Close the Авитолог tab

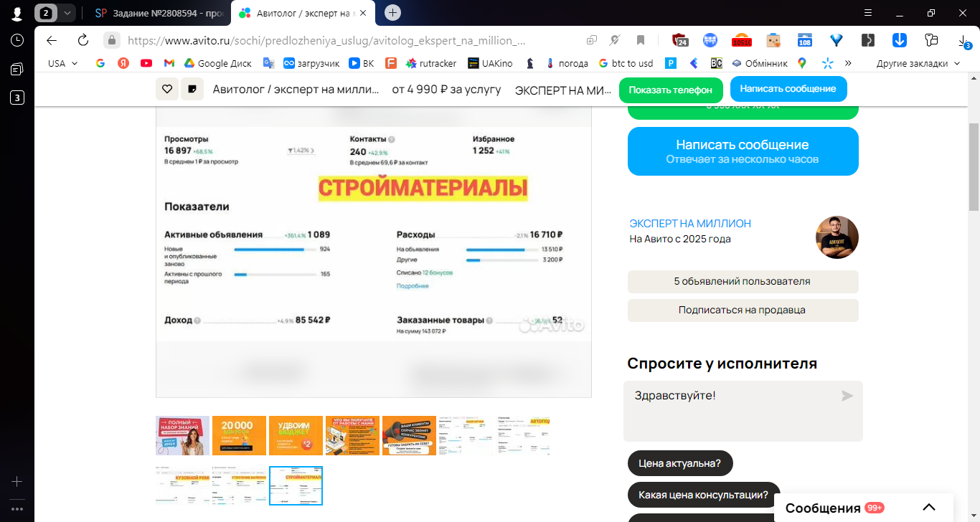point(363,13)
